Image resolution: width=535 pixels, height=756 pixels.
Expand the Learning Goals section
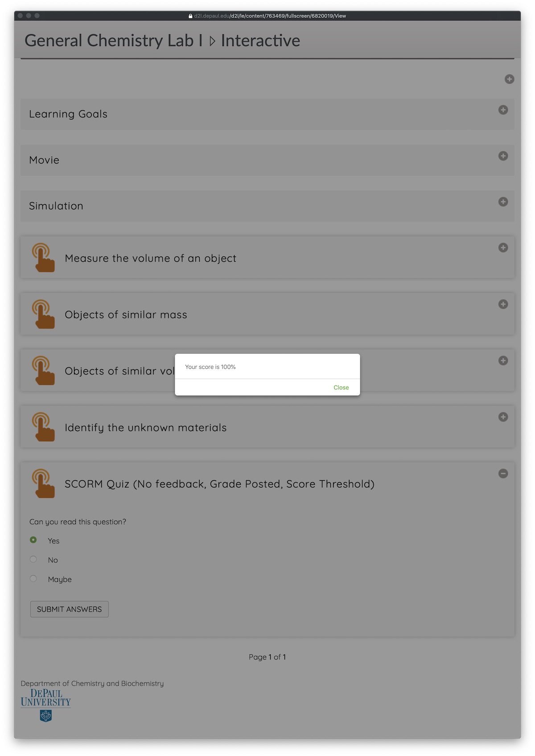tap(503, 110)
